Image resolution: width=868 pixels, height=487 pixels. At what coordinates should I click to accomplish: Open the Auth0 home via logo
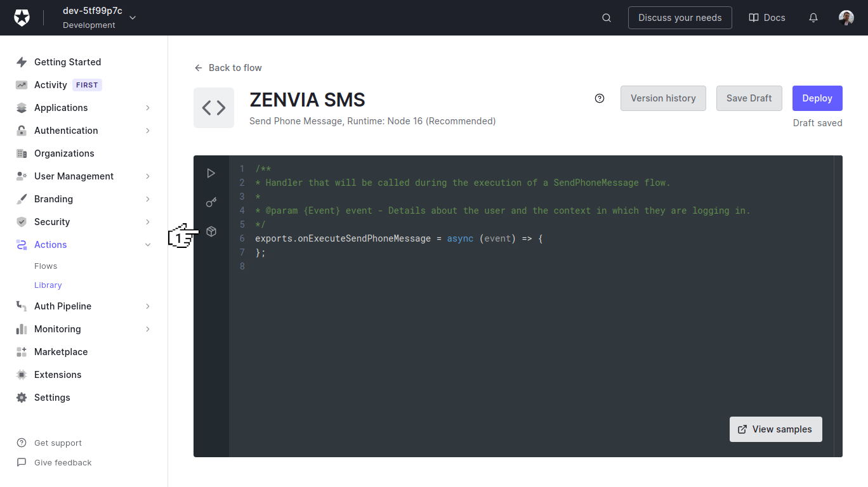(x=22, y=17)
